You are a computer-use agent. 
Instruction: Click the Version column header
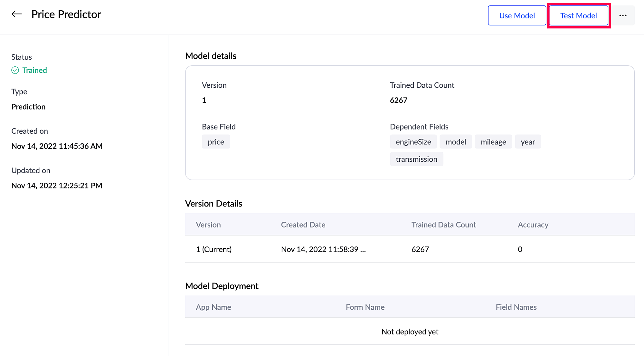pyautogui.click(x=208, y=225)
